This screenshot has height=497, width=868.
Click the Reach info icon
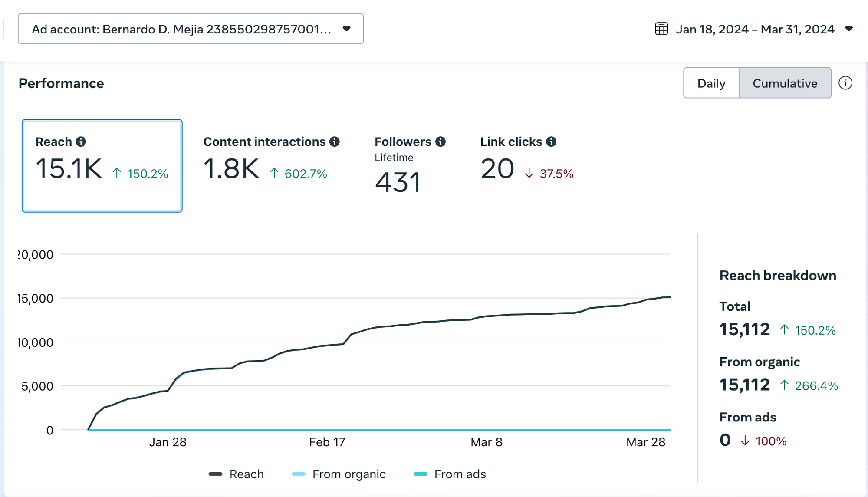[81, 142]
